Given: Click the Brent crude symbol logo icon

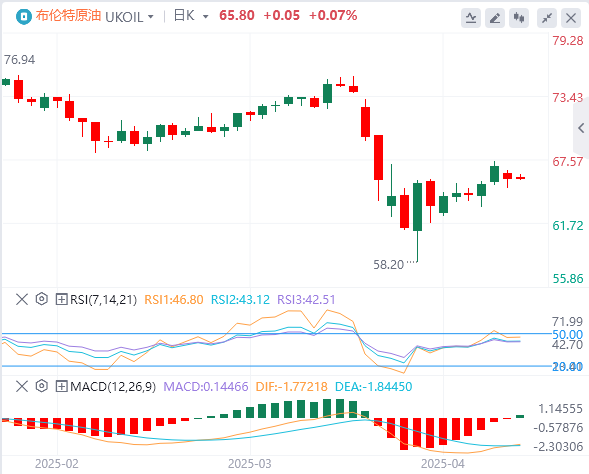Looking at the screenshot, I should pyautogui.click(x=24, y=17).
